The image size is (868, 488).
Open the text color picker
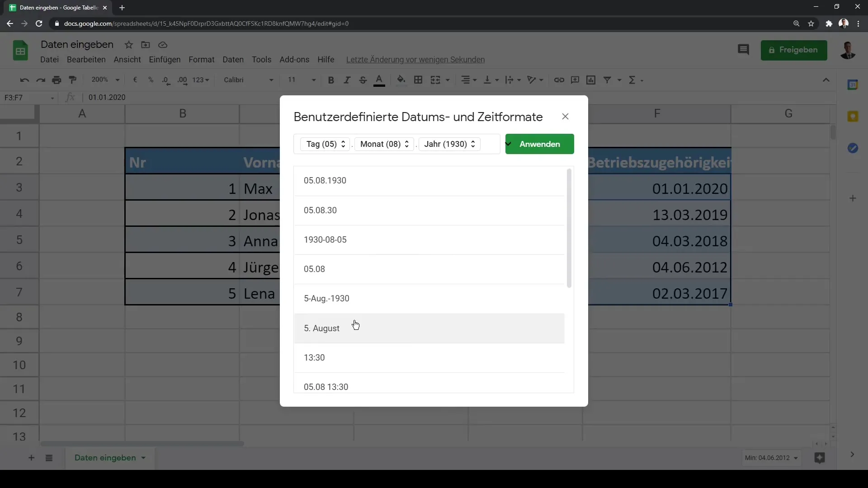(x=379, y=80)
